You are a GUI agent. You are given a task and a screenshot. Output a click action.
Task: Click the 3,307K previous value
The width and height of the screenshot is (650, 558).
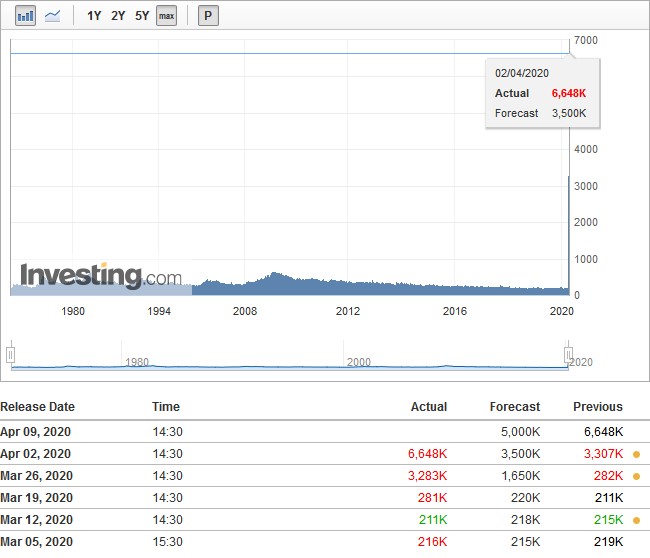(x=604, y=454)
